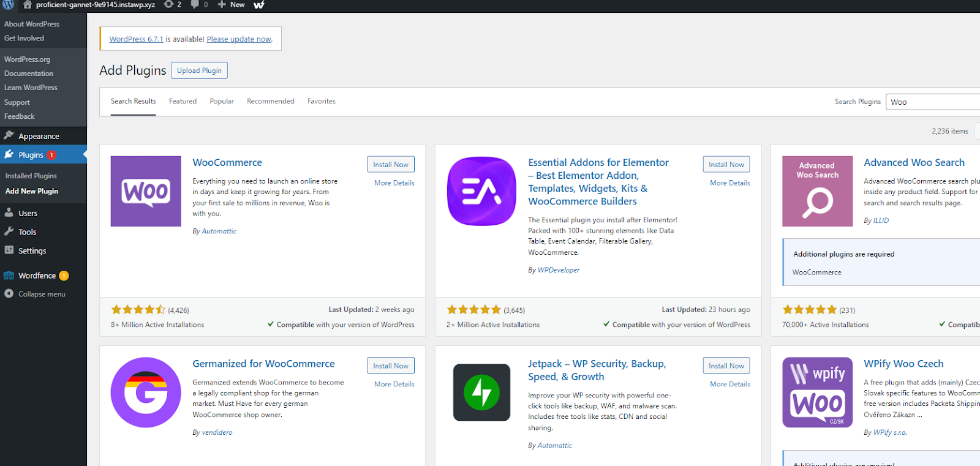Screen dimensions: 980x466
Task: Open More Details for Essential Addons
Action: (x=730, y=182)
